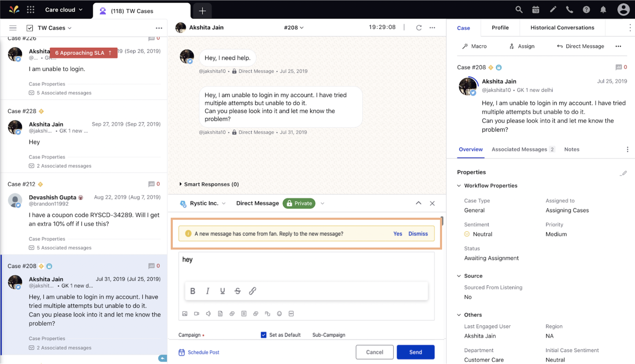Click the 6 Approaching SLA badge
Screen dimensions: 635x364
pos(84,53)
